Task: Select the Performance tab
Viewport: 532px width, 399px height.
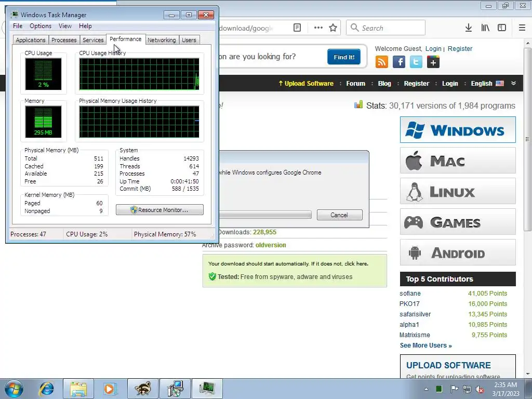Action: tap(126, 39)
